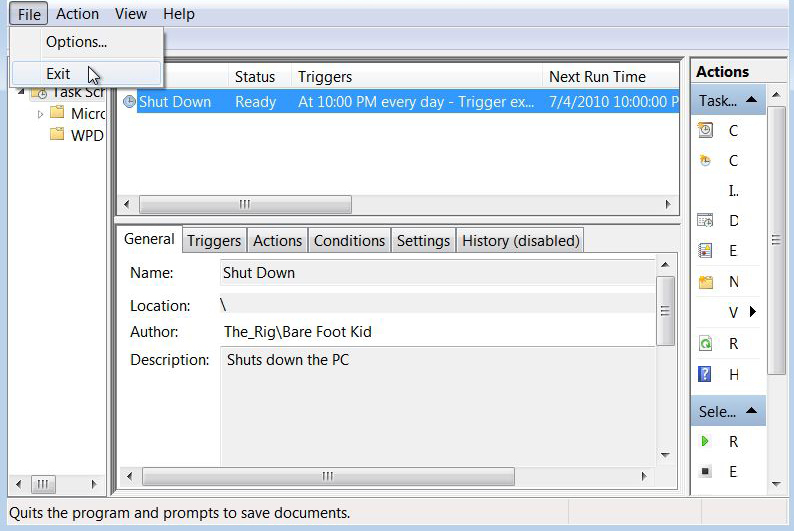Screen dimensions: 794x531
Task: Open the V (View) submenu arrow
Action: click(753, 311)
